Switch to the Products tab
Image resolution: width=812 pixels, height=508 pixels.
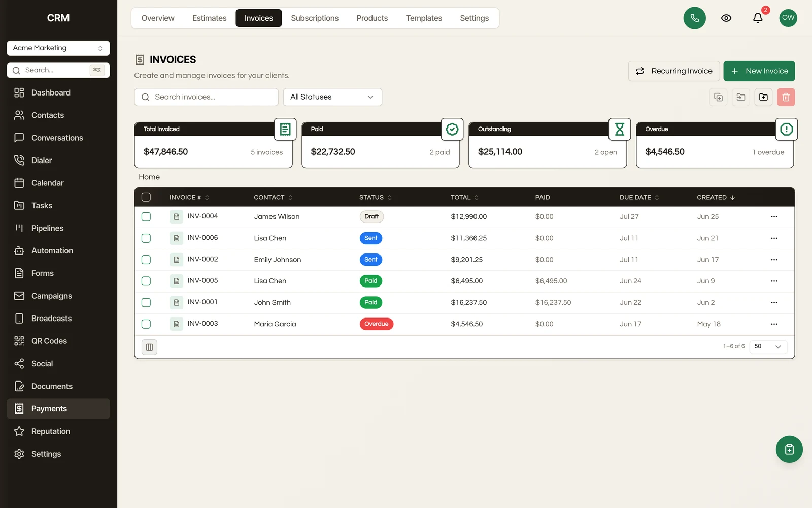click(372, 18)
